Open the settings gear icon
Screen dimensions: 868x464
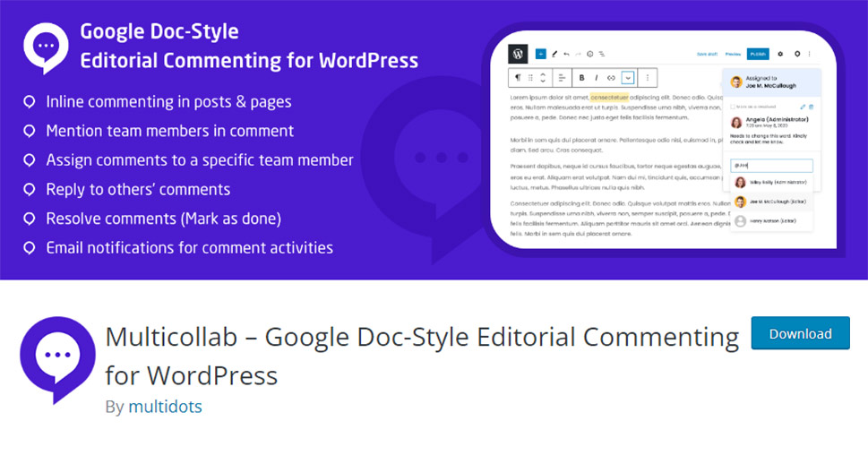click(x=780, y=54)
